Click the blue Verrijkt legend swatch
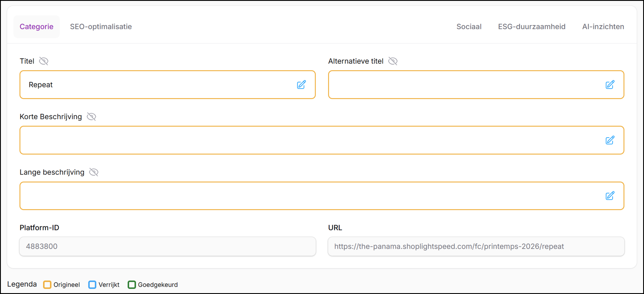The width and height of the screenshot is (644, 294). 92,285
